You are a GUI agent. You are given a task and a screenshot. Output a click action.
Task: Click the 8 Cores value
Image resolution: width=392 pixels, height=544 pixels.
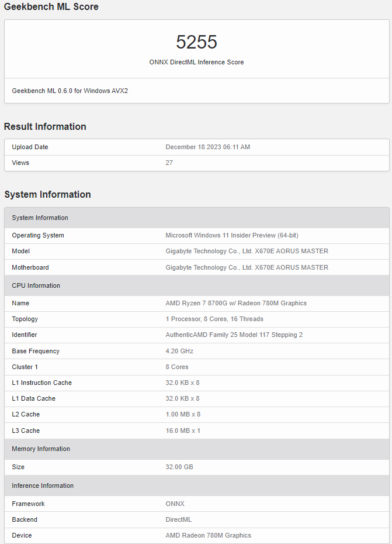[177, 367]
